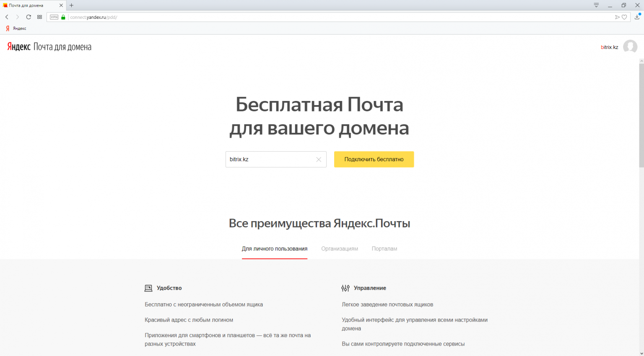Click the 'Бесплатная Почта для вашего домена' headline
Image resolution: width=644 pixels, height=356 pixels.
coord(319,116)
